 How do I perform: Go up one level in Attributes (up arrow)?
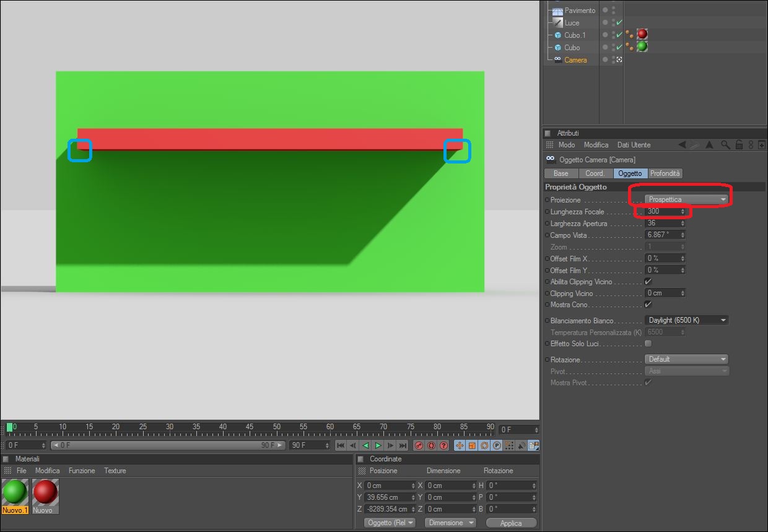point(710,145)
